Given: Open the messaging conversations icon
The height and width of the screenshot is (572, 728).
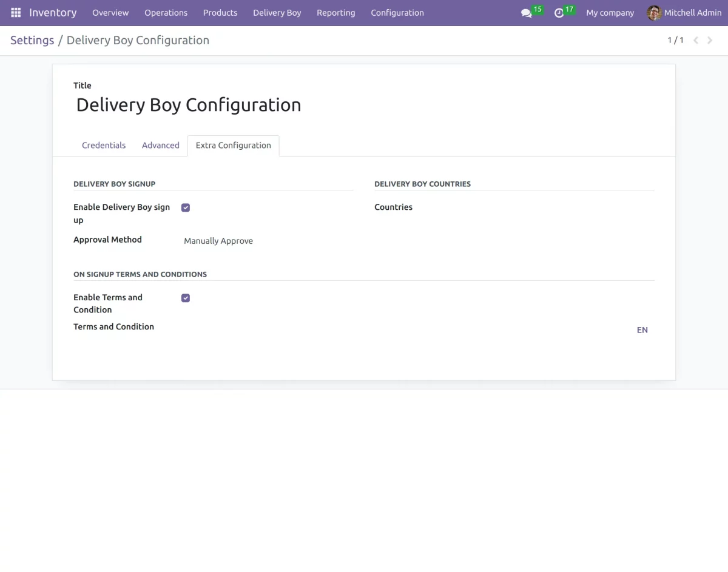Looking at the screenshot, I should click(x=527, y=13).
